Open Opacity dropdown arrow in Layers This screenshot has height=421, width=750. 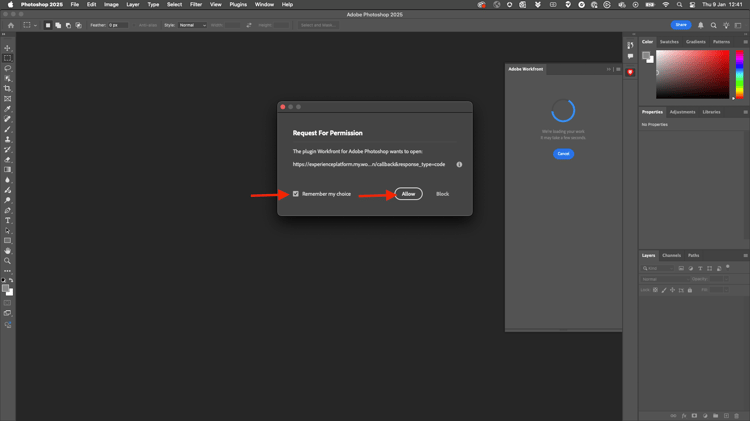pyautogui.click(x=726, y=279)
